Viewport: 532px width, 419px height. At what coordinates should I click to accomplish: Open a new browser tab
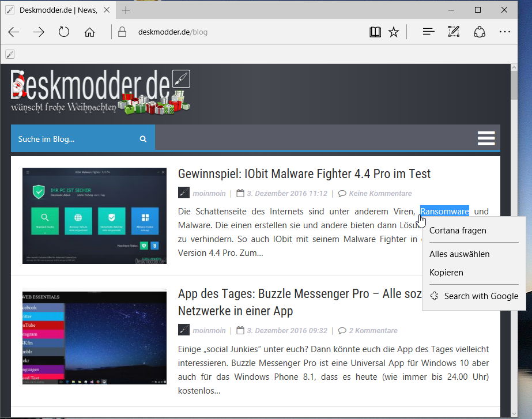click(126, 10)
